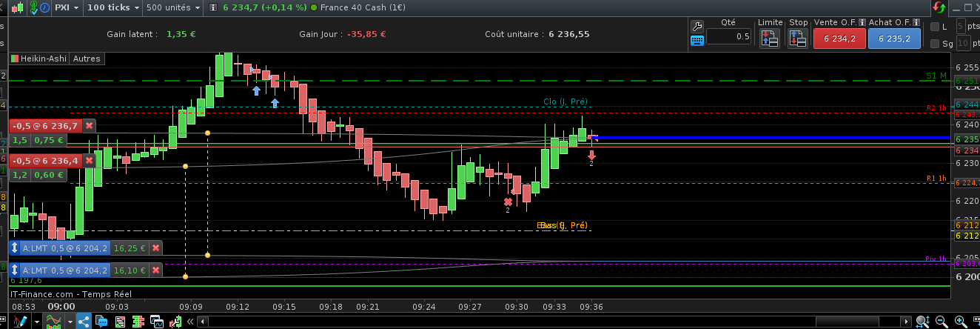Cancel the -0,5 @ 6 236,7 order
The width and height of the screenshot is (980, 329).
[90, 126]
